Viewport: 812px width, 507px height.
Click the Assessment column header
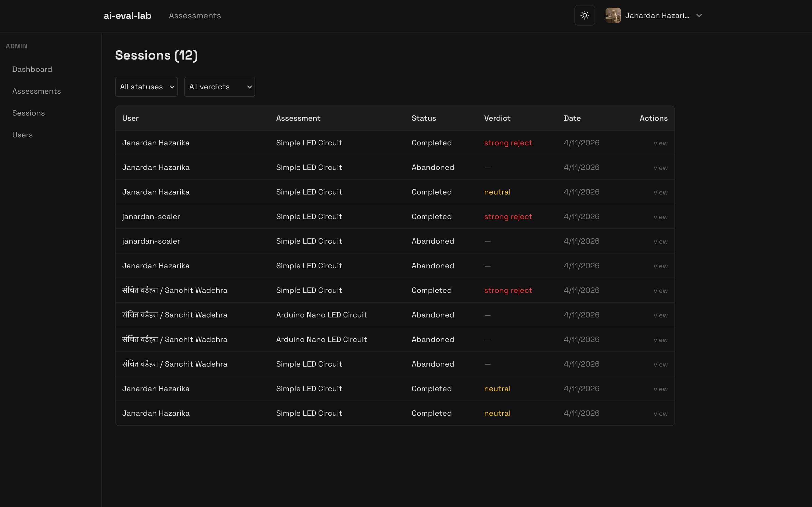point(298,118)
